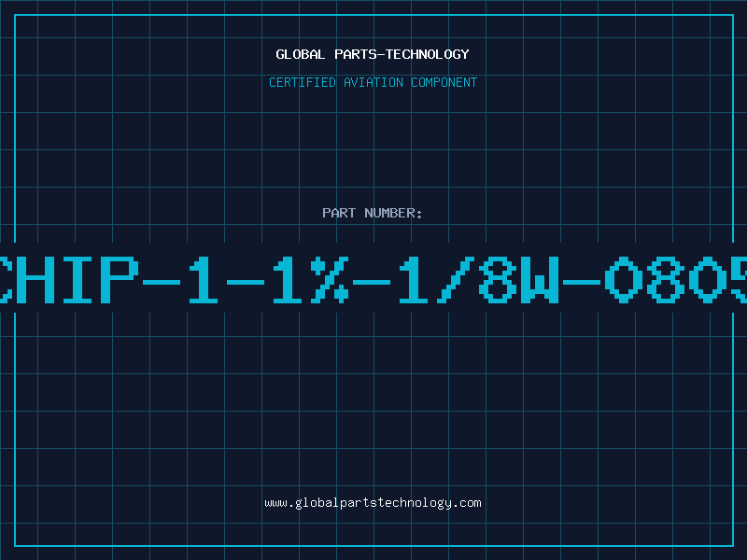Image resolution: width=747 pixels, height=560 pixels.
Task: Click the GLOBAL PARTS-TECHNOLOGY heading
Action: (x=373, y=54)
